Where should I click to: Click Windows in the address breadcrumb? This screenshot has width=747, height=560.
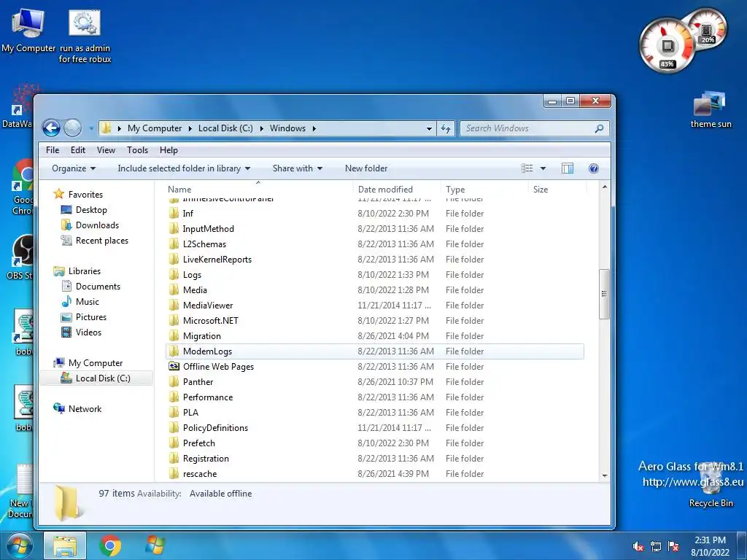pos(287,128)
